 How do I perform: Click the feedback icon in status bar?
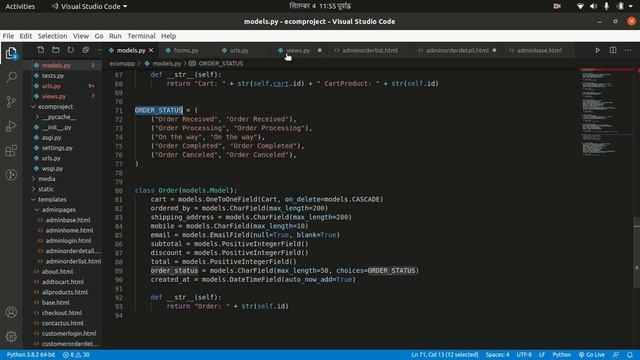pyautogui.click(x=616, y=355)
